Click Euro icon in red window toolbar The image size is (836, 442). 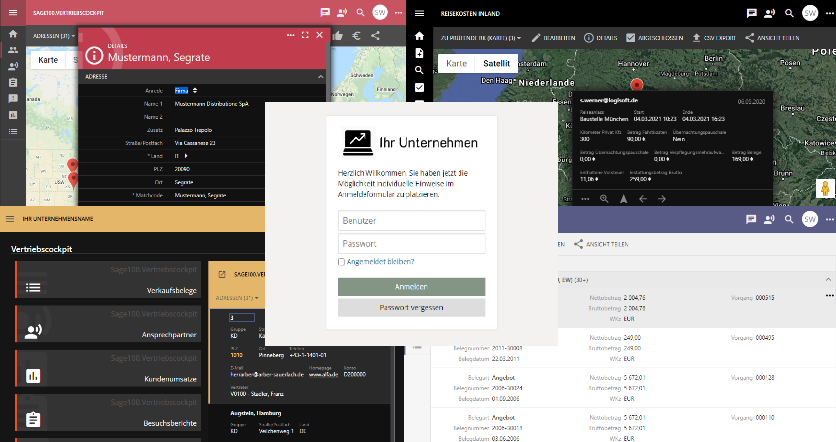pos(357,36)
